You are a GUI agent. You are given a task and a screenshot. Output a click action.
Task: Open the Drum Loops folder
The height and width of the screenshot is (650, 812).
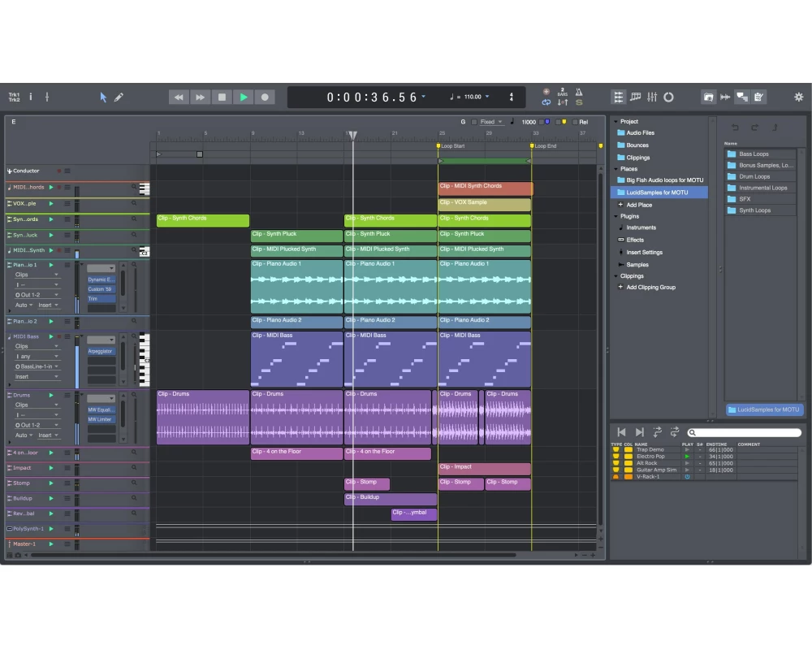(x=754, y=176)
